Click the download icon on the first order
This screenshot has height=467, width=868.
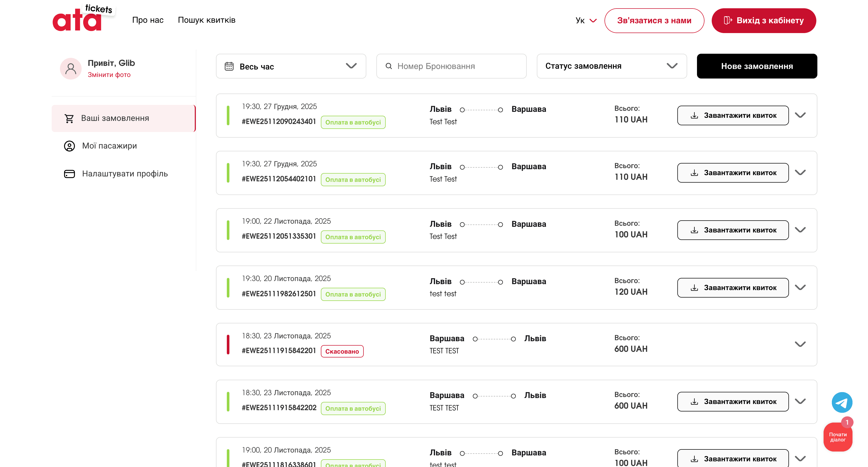coord(694,115)
